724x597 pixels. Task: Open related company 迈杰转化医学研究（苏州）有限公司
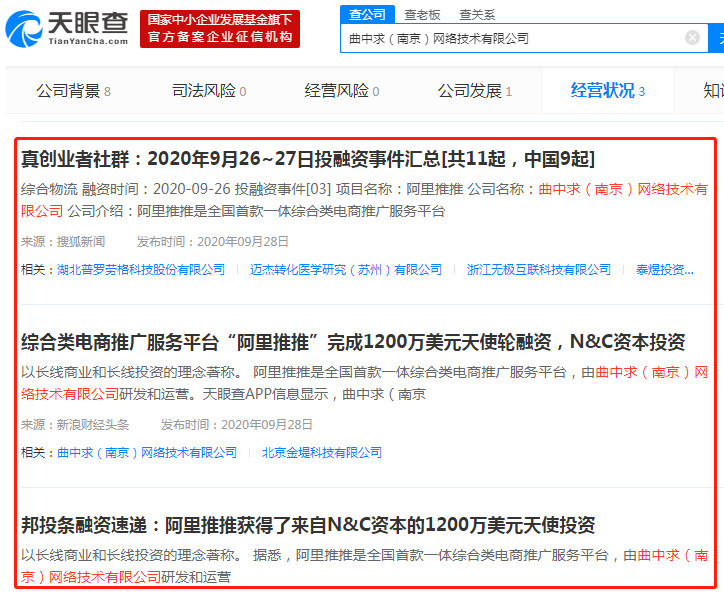346,270
